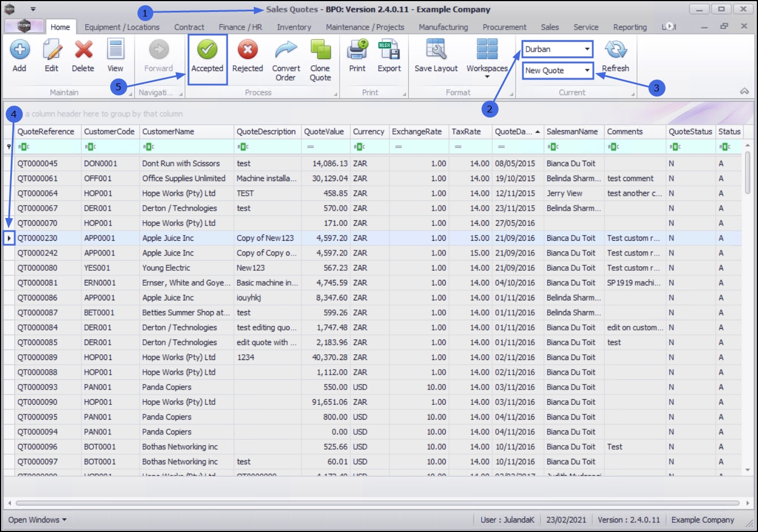Image resolution: width=758 pixels, height=532 pixels.
Task: Click the Convert Order arrow icon
Action: [x=286, y=50]
